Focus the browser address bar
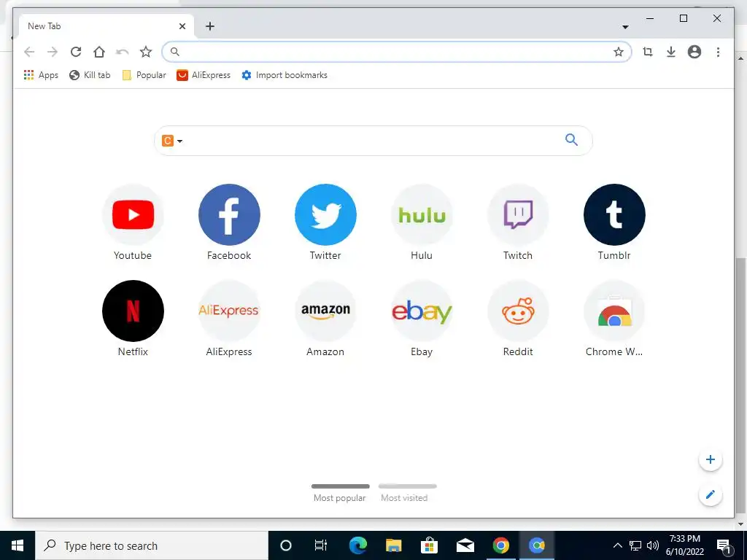Image resolution: width=747 pixels, height=560 pixels. pyautogui.click(x=396, y=52)
